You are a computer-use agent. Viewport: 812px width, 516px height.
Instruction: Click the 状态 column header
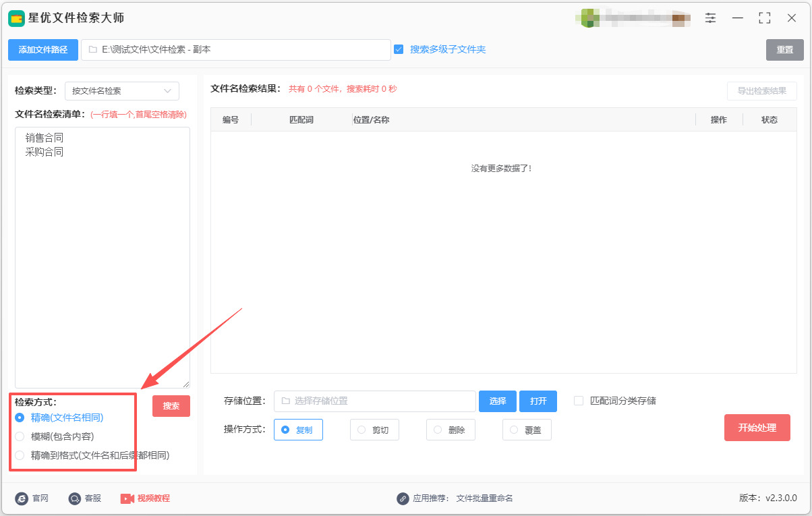coord(770,120)
